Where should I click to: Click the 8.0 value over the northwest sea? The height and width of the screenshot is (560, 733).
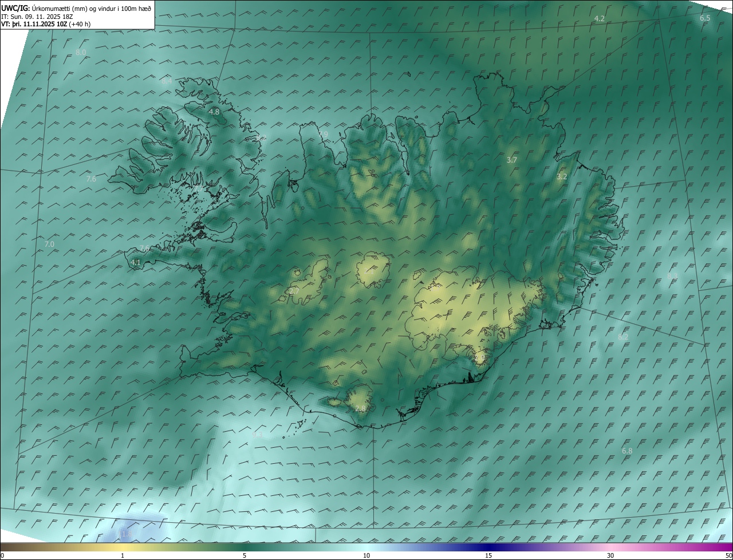(x=81, y=53)
